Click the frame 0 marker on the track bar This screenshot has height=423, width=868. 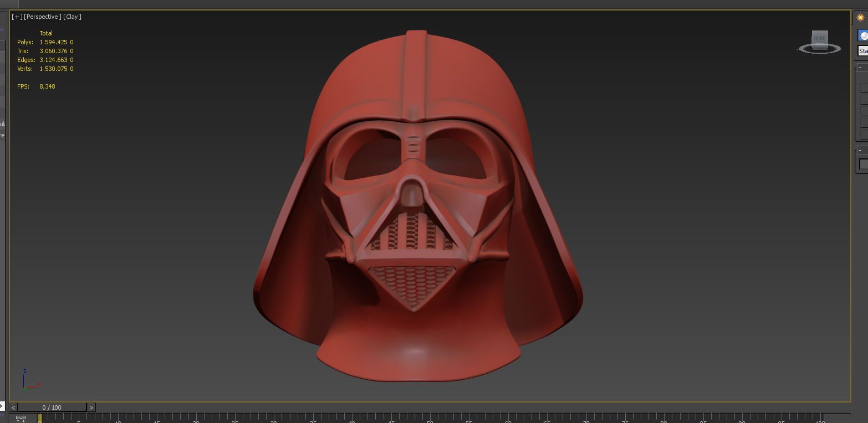pyautogui.click(x=40, y=418)
